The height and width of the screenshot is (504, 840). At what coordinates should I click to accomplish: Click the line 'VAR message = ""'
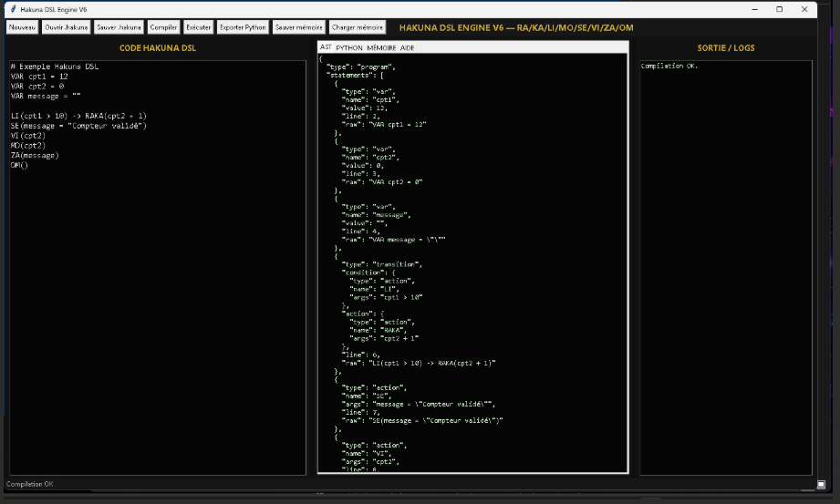tap(46, 97)
